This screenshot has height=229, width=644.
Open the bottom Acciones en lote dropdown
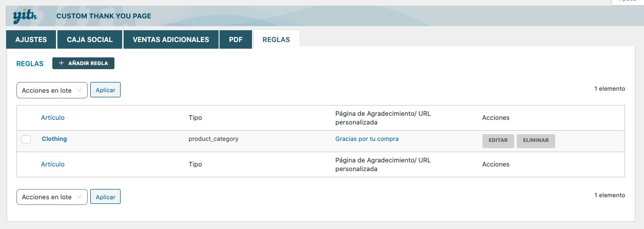pos(52,197)
